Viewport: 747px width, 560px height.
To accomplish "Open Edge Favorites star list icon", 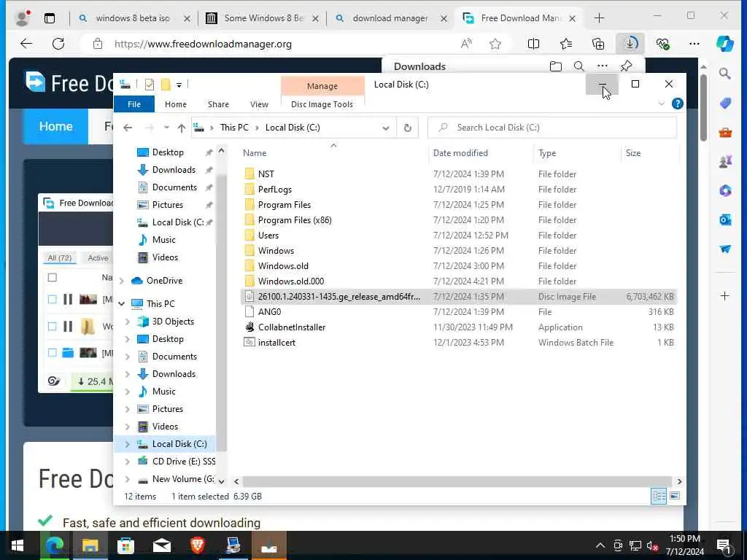I will (566, 44).
